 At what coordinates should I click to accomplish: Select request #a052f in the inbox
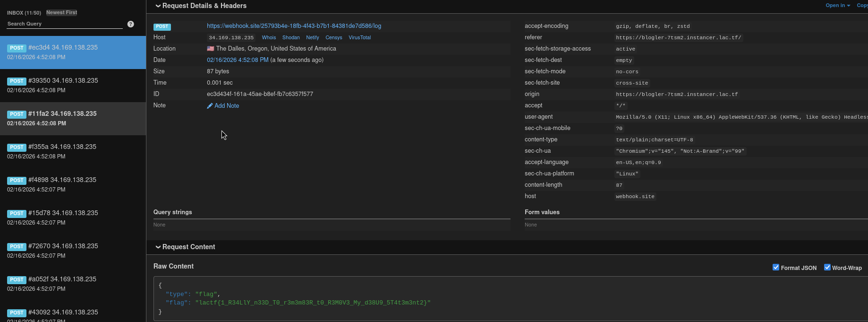pyautogui.click(x=73, y=284)
